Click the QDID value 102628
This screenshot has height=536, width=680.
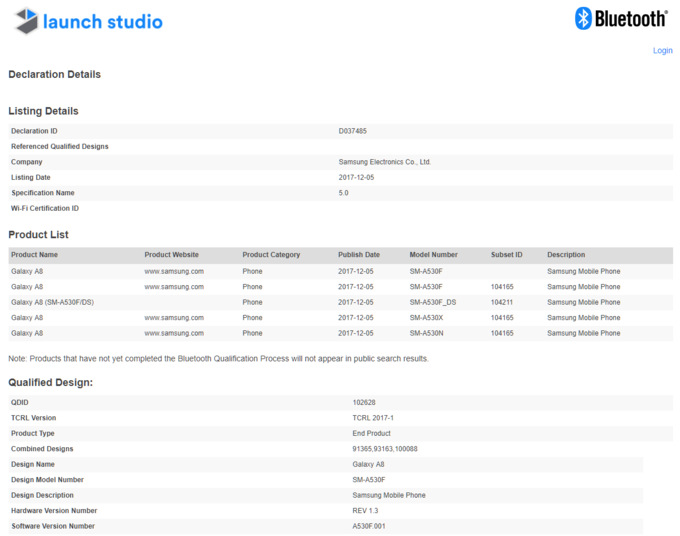[364, 403]
